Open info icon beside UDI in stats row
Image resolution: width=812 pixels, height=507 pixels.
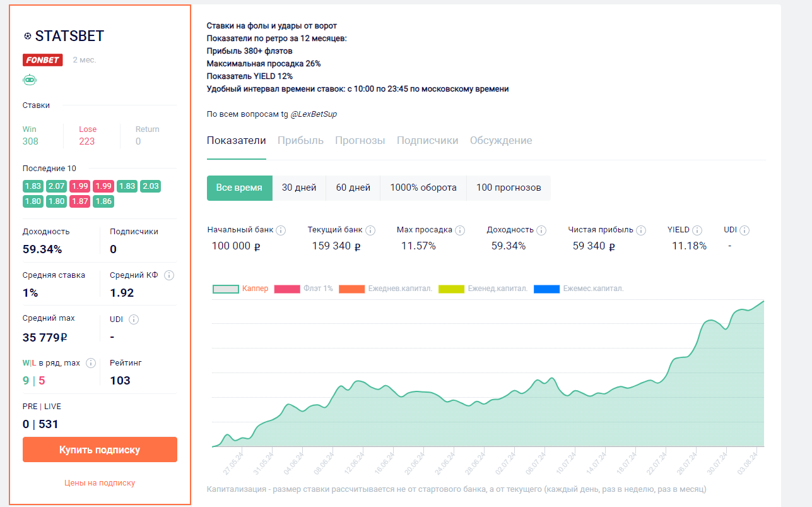744,230
